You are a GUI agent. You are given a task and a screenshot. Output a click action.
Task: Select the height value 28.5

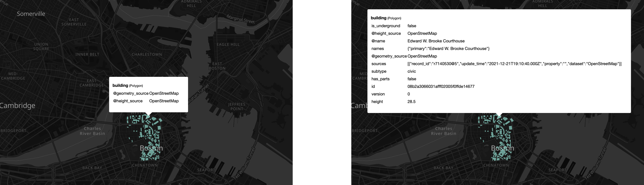click(x=411, y=102)
